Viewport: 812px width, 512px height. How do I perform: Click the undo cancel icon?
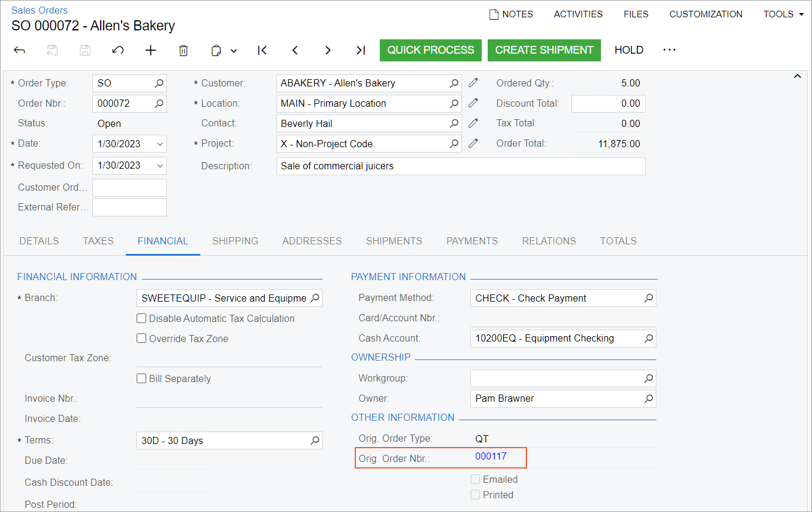tap(118, 50)
